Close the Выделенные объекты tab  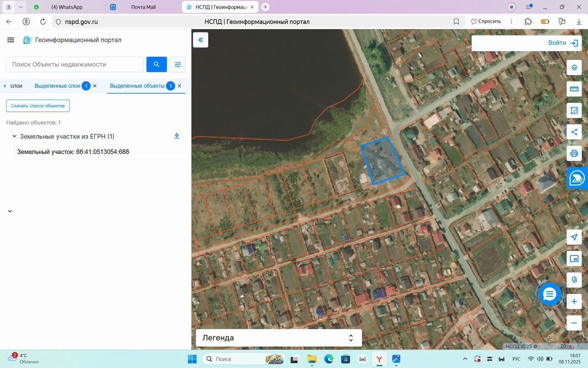180,86
